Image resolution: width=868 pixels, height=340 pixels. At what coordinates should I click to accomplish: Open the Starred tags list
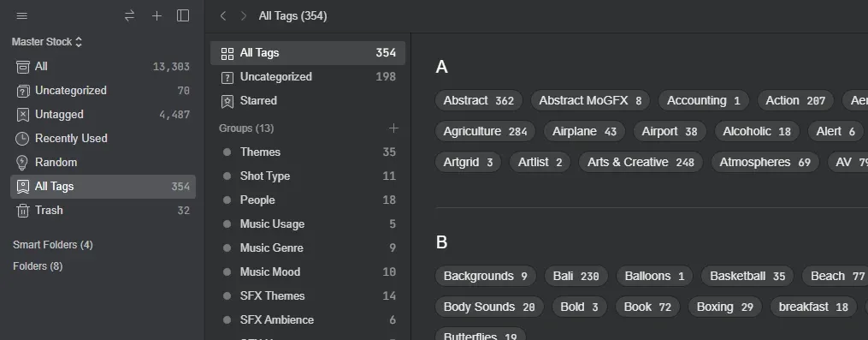coord(308,101)
